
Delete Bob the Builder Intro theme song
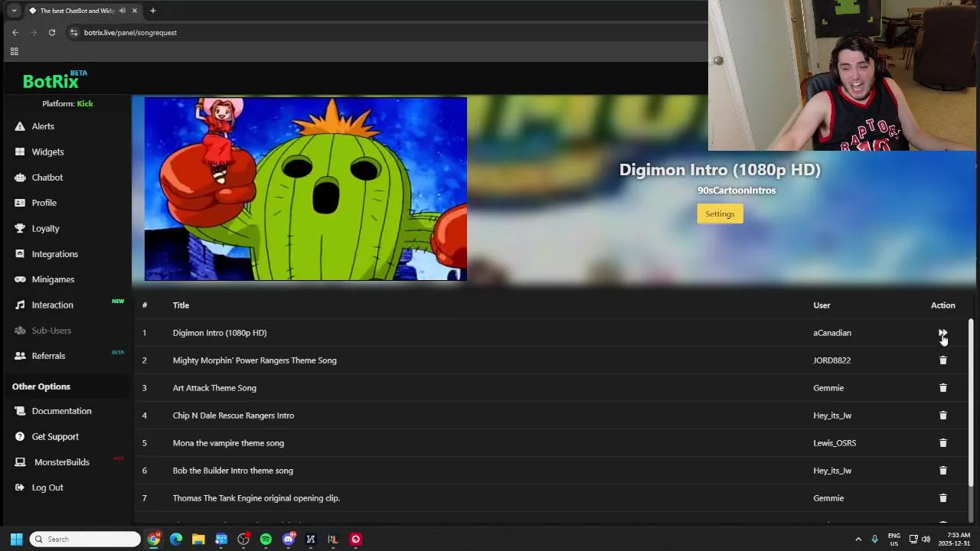942,471
